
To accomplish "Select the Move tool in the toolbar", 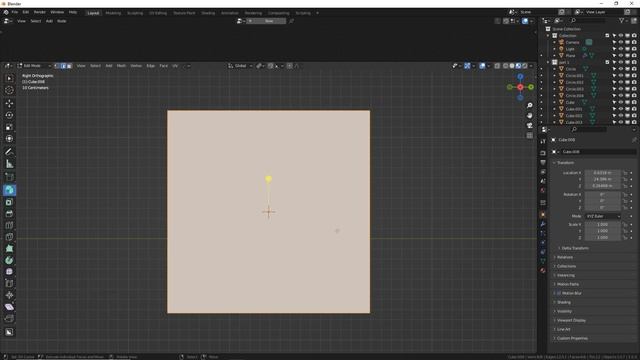I will coord(9,104).
